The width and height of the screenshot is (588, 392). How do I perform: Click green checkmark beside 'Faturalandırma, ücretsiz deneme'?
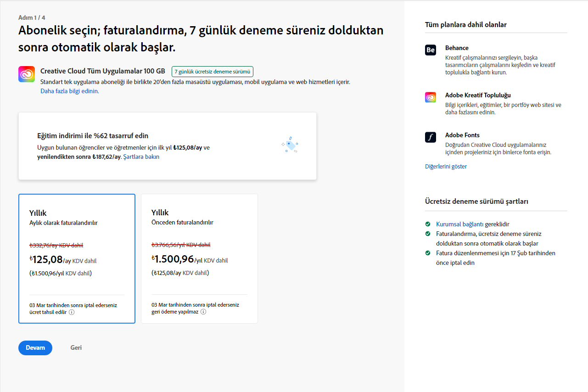point(428,234)
